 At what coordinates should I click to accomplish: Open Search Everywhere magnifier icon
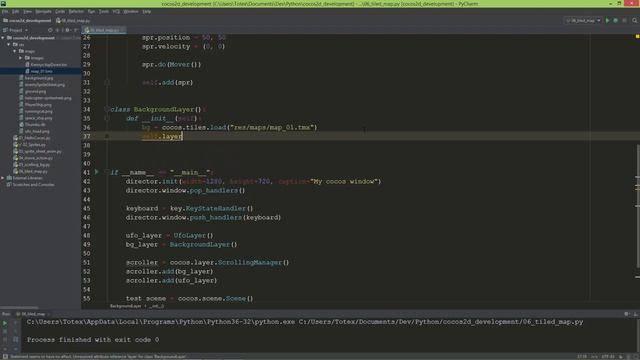(635, 20)
